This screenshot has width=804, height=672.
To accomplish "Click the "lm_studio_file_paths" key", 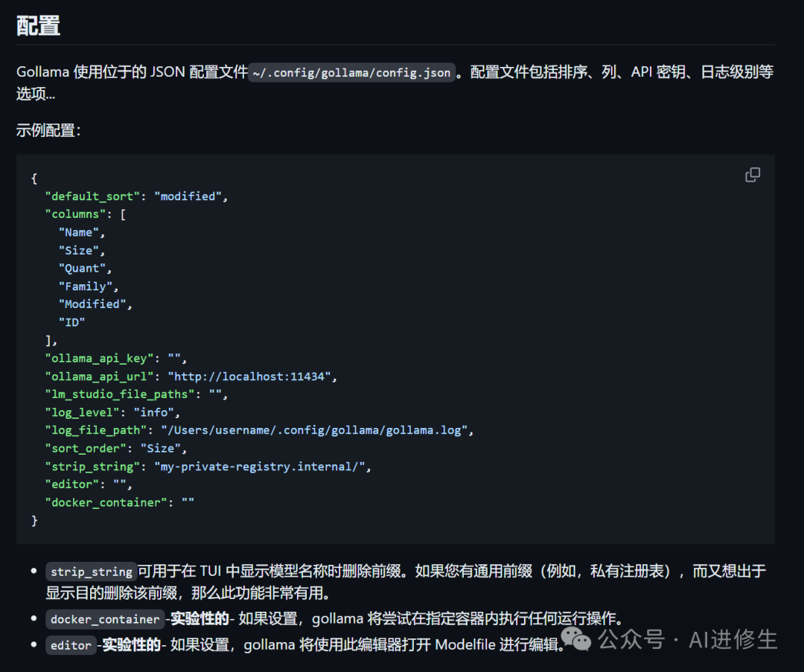I will [x=120, y=394].
